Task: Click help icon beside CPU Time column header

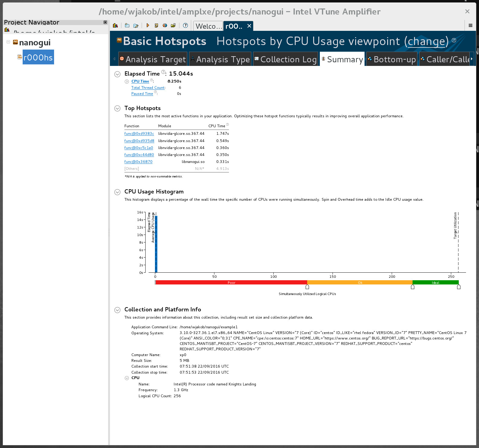Action: pos(227,125)
